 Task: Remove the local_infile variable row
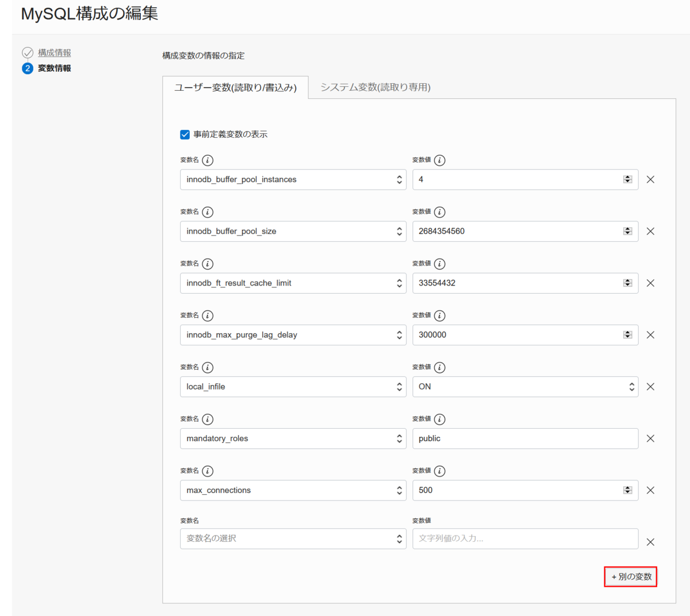(650, 387)
